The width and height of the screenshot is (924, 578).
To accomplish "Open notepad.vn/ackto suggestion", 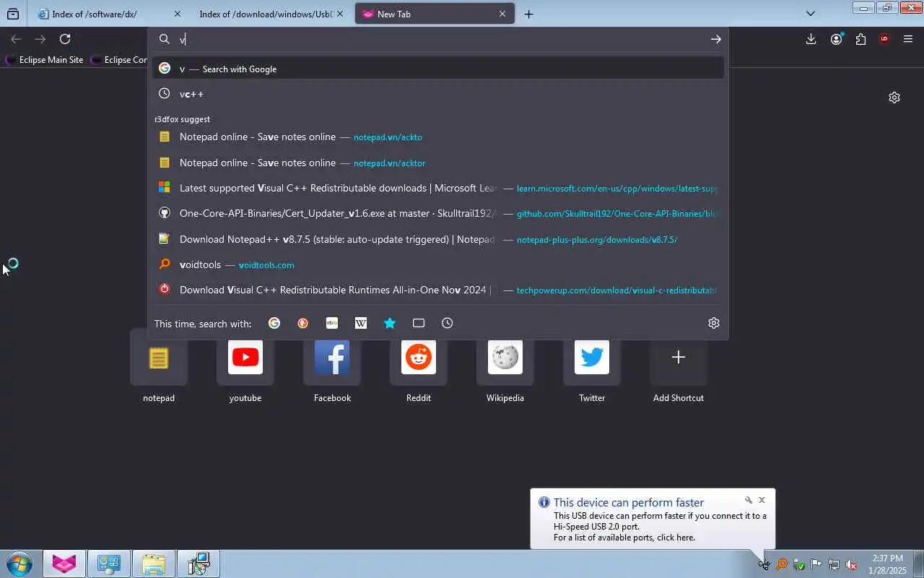I will click(438, 137).
